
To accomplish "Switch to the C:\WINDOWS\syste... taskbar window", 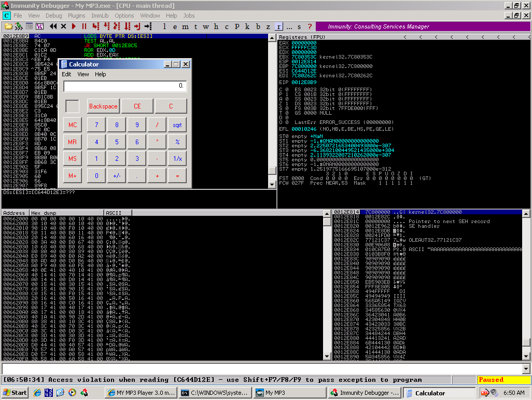I will (x=215, y=393).
